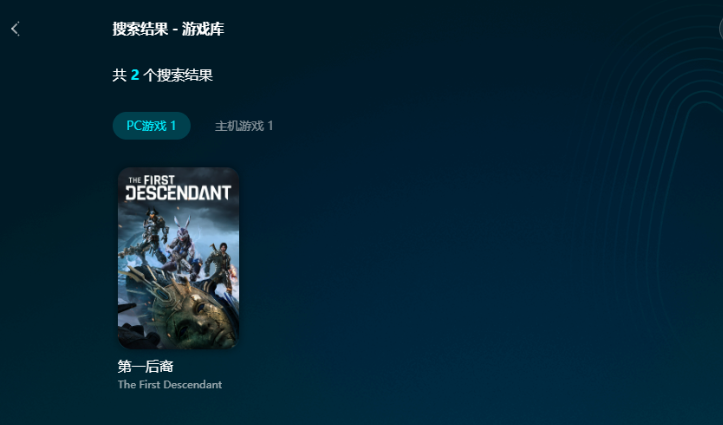Click the 共 2 个搜索结果 result count text

(x=162, y=75)
